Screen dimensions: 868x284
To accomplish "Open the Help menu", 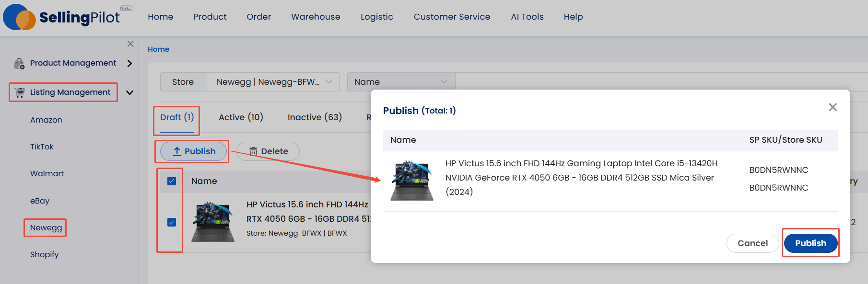I will pos(574,17).
